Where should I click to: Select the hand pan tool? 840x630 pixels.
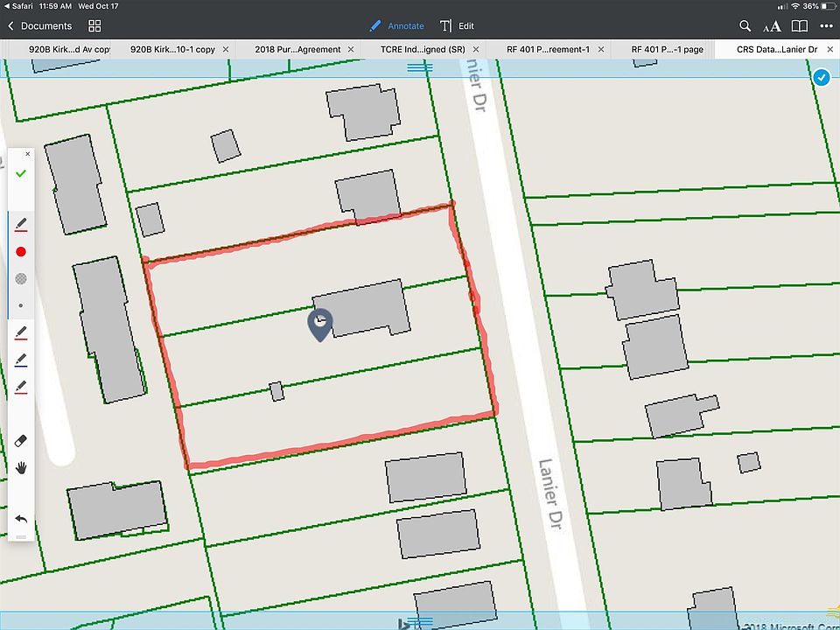coord(21,467)
